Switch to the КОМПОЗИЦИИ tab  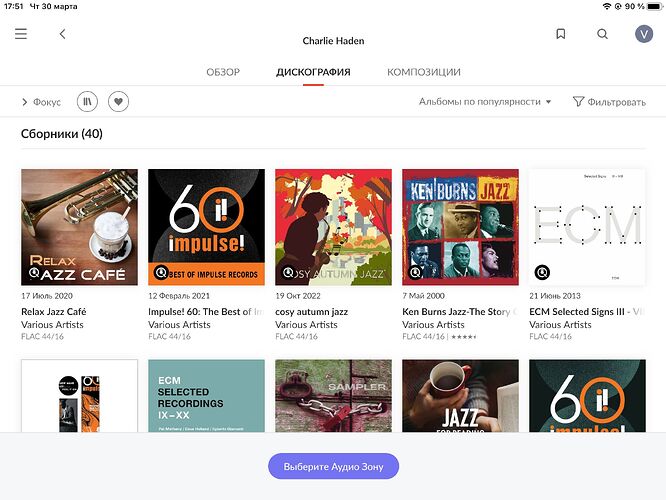point(423,72)
